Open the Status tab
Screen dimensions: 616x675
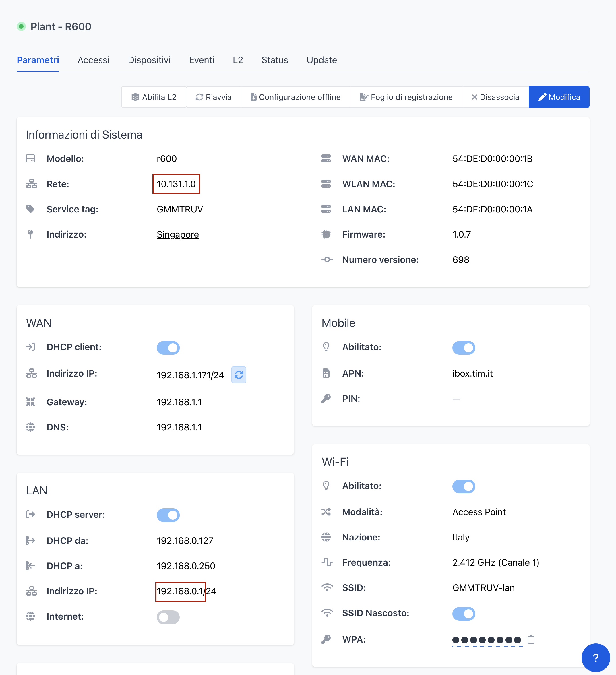point(275,60)
